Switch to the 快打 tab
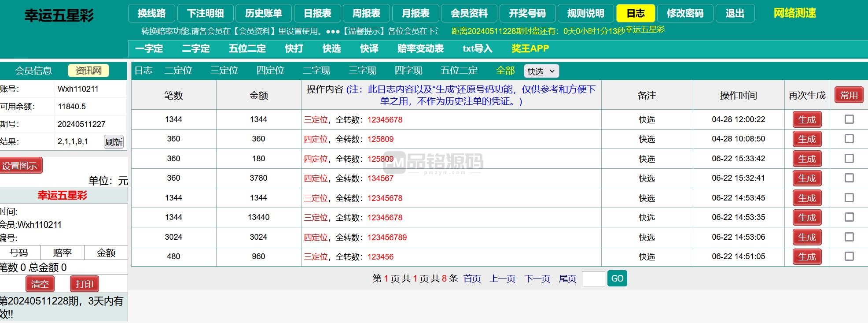Viewport: 868px width, 323px height. [294, 48]
